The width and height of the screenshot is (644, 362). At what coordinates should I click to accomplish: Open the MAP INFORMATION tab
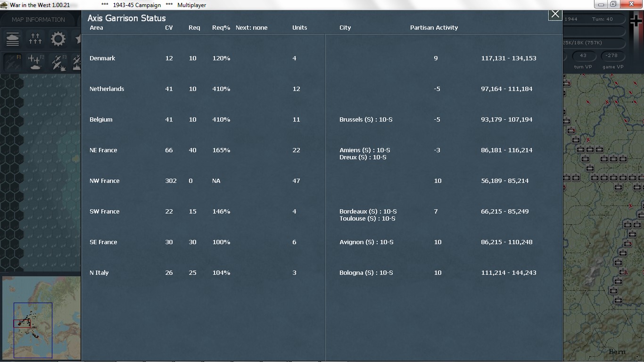point(38,20)
